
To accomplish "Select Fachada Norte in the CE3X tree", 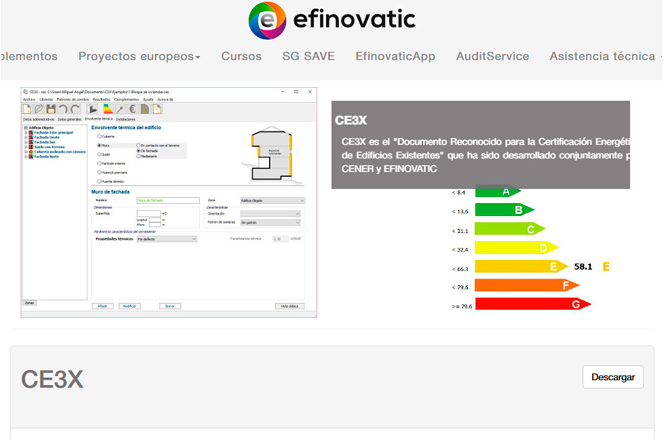I will [x=47, y=156].
